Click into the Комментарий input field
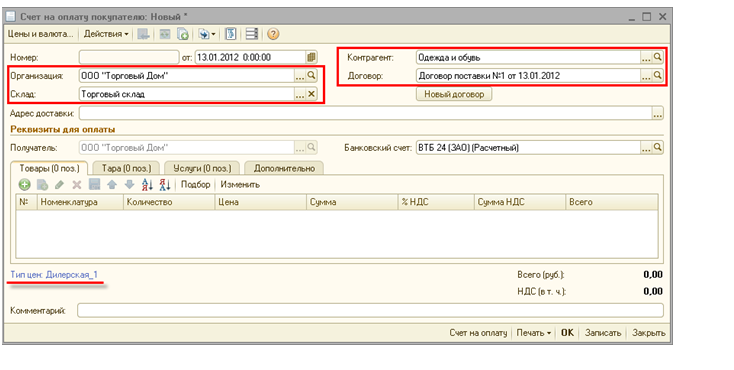This screenshot has width=734, height=370. pyautogui.click(x=370, y=310)
